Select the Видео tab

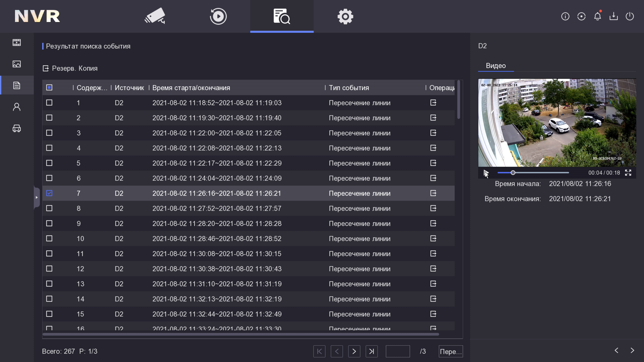pos(496,66)
